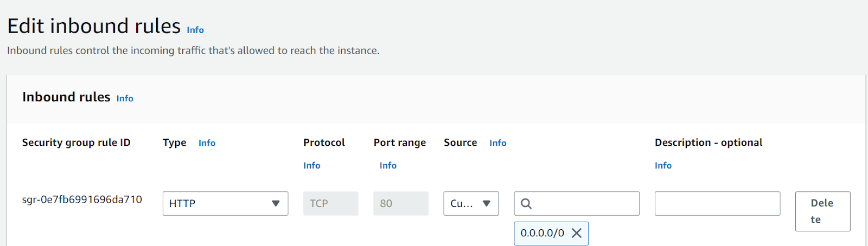Screen dimensions: 868x246
Task: Click the disabled port range 80 field
Action: pyautogui.click(x=400, y=203)
